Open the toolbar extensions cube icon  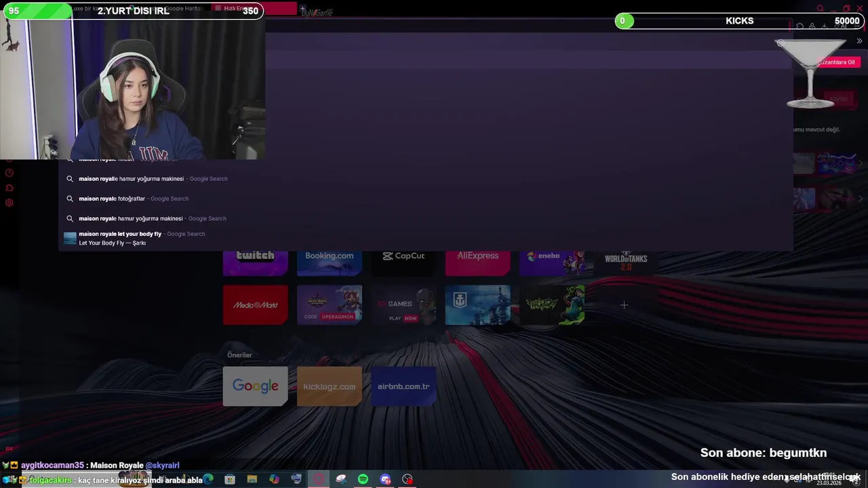click(800, 26)
